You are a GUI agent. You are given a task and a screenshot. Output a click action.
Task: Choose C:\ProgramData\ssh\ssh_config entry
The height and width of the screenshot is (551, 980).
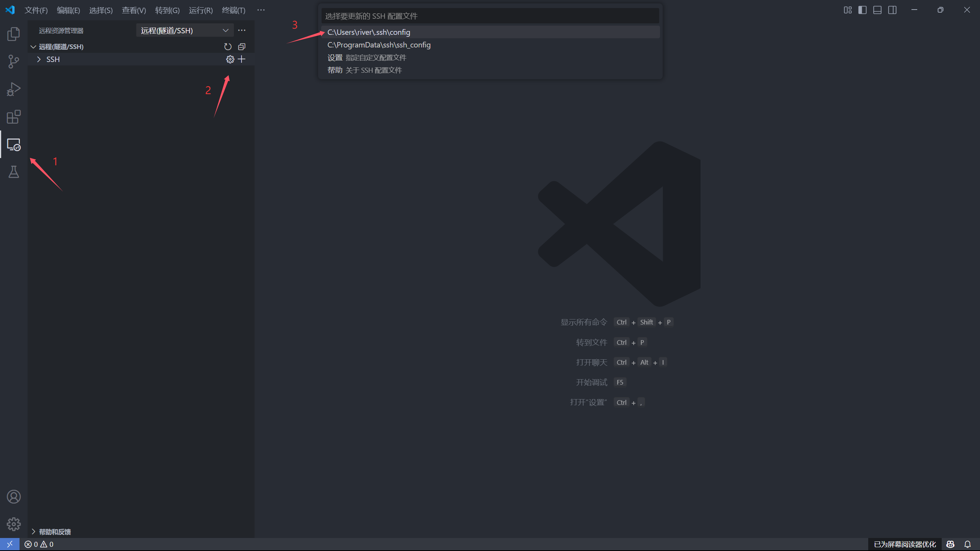pyautogui.click(x=379, y=45)
